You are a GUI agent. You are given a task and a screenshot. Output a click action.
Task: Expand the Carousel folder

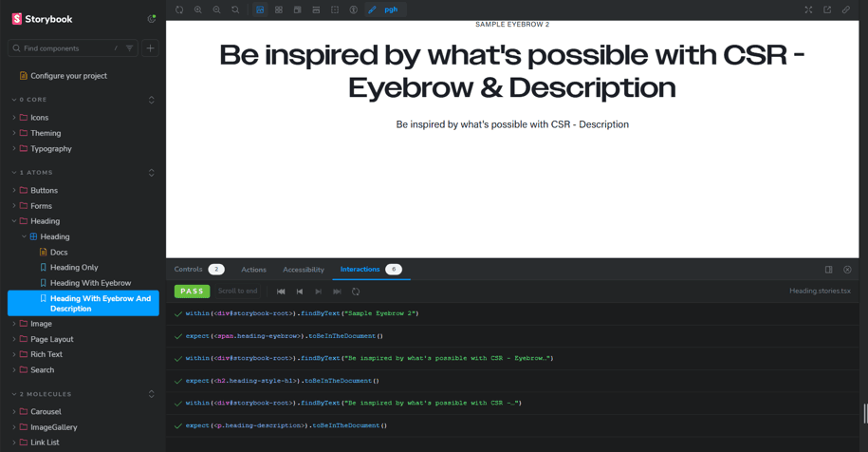pos(46,412)
